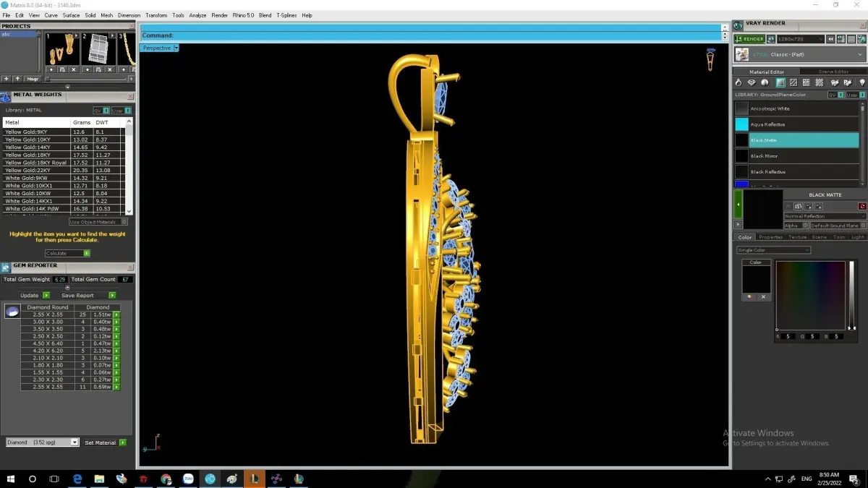This screenshot has width=868, height=488.
Task: Click the up arrow button in Projects
Action: (x=17, y=79)
